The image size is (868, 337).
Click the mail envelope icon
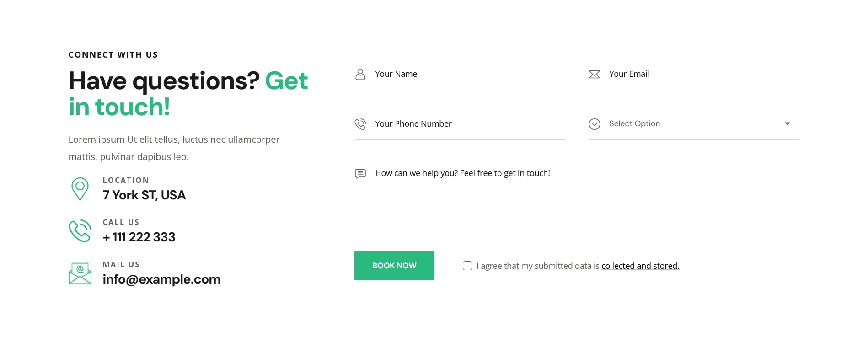[x=80, y=273]
